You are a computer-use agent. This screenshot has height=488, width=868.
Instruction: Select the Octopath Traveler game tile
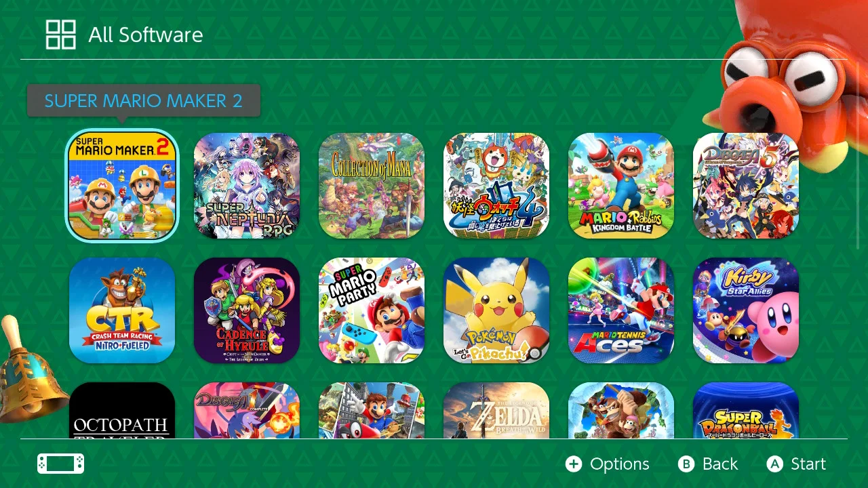(x=122, y=410)
